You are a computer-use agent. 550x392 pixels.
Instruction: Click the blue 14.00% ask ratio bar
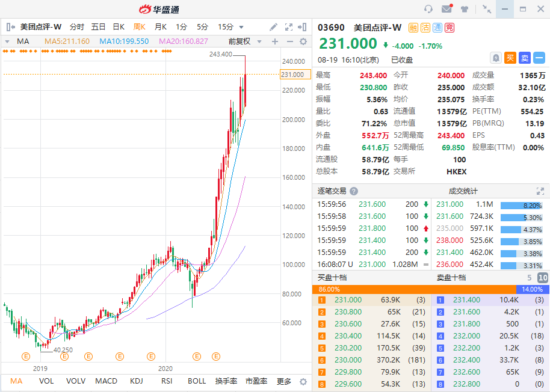click(x=531, y=289)
